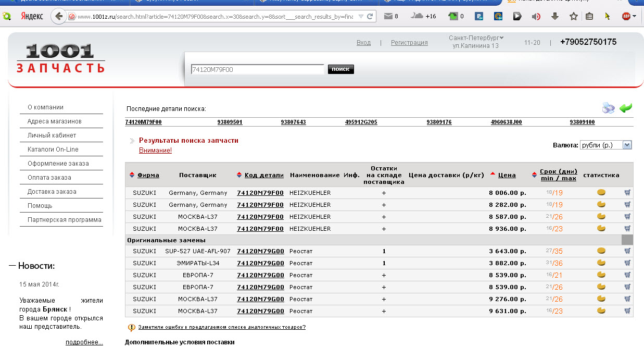Click the red Внимание! link
Image resolution: width=644 pixels, height=360 pixels.
pos(155,151)
